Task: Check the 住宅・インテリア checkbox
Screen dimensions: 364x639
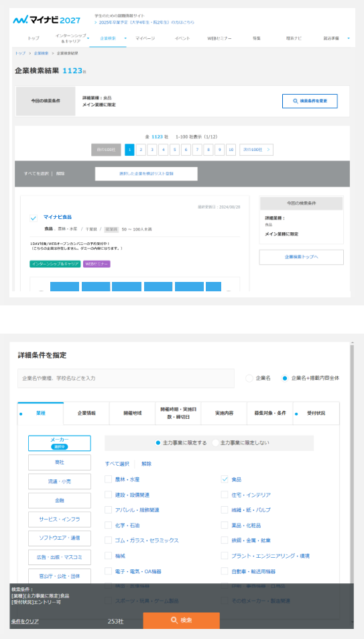Action: pos(225,495)
